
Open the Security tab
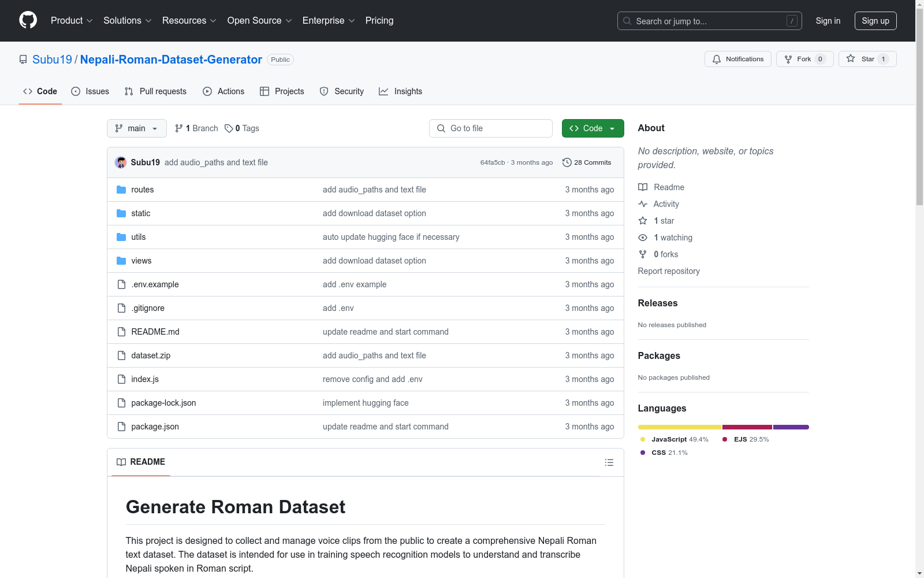tap(342, 91)
